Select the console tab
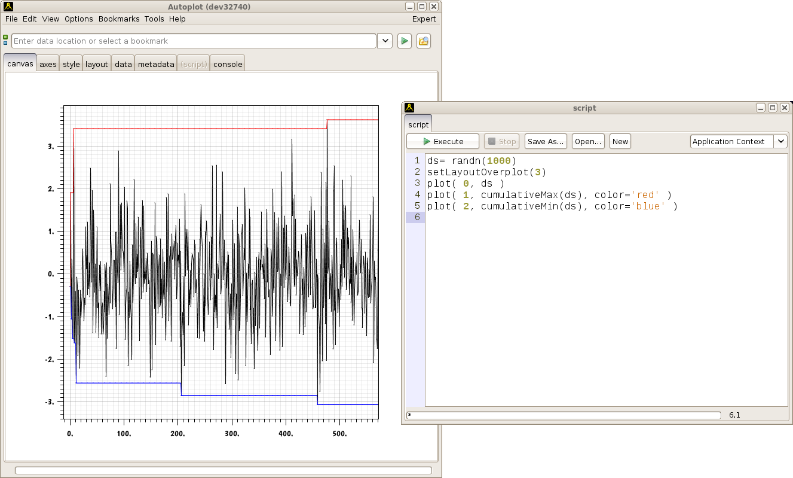The image size is (793, 478). click(228, 64)
